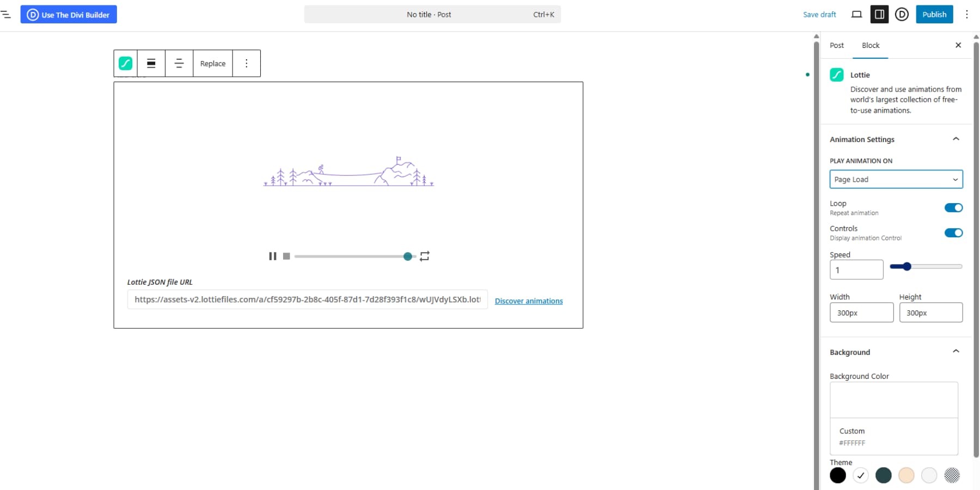
Task: Open the document overview list view
Action: [7, 15]
